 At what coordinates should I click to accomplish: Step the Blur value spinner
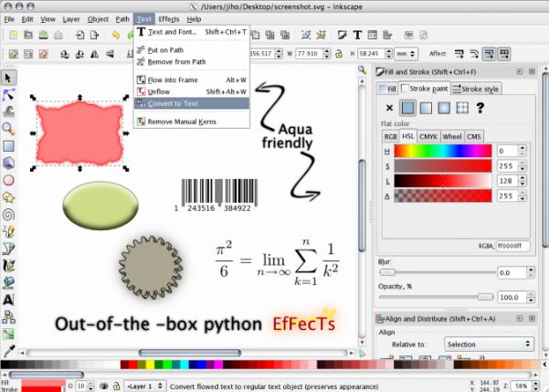tap(531, 272)
